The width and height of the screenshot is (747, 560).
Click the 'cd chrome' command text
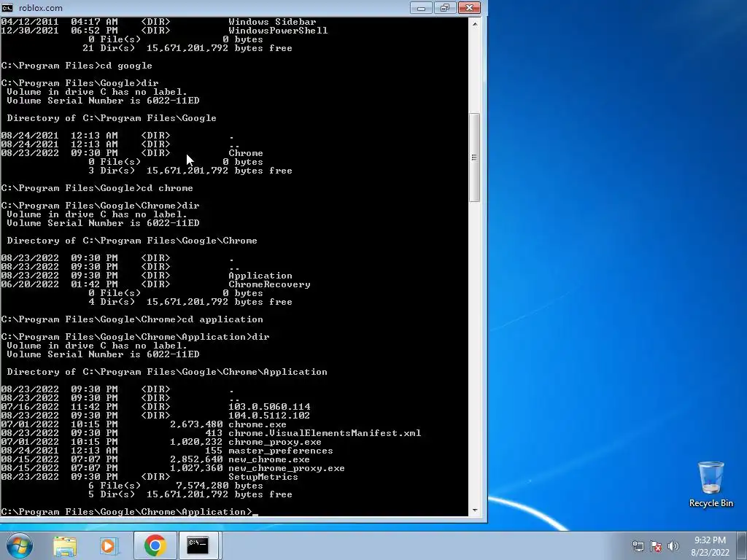tap(167, 188)
